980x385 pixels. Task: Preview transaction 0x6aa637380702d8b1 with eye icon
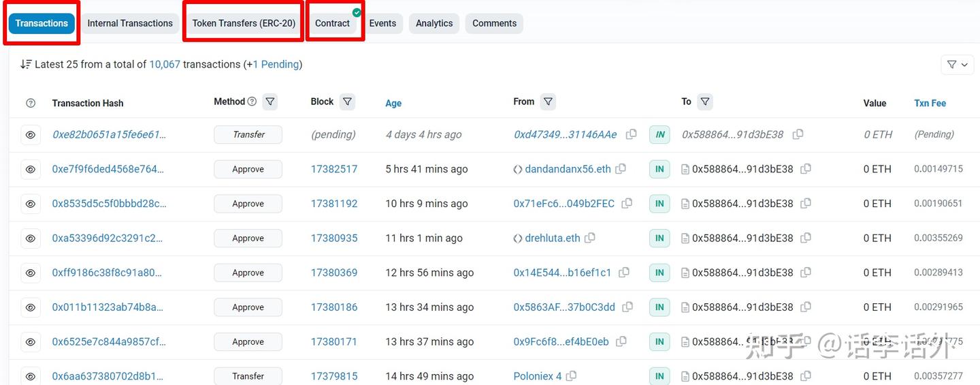pos(31,376)
